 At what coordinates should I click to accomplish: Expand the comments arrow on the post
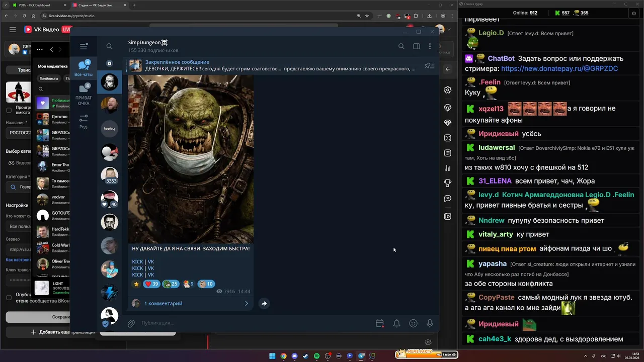pyautogui.click(x=247, y=303)
